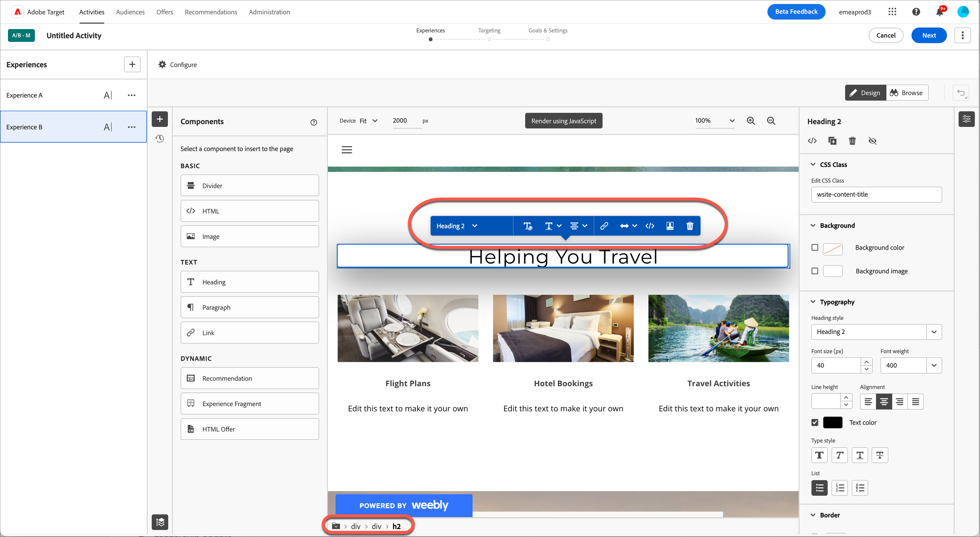Collapse the Typography section
Image resolution: width=980 pixels, height=537 pixels.
[813, 302]
